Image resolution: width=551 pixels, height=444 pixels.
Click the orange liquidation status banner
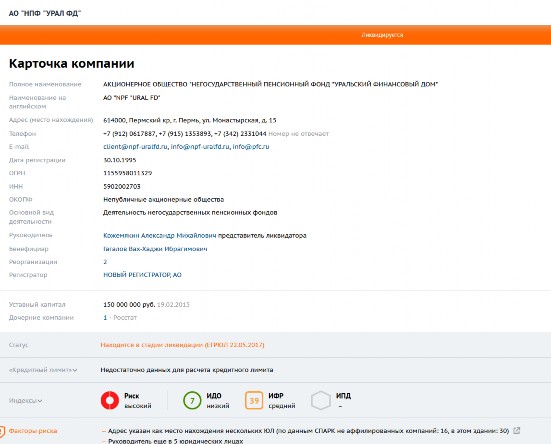pyautogui.click(x=276, y=35)
